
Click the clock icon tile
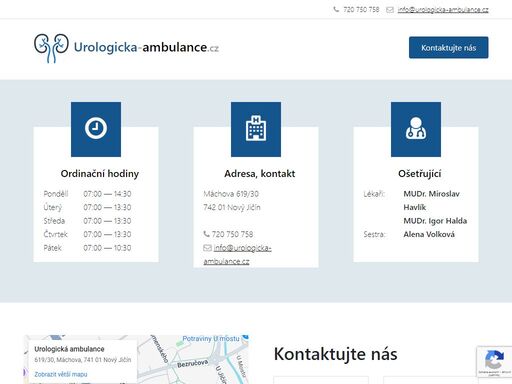click(96, 129)
